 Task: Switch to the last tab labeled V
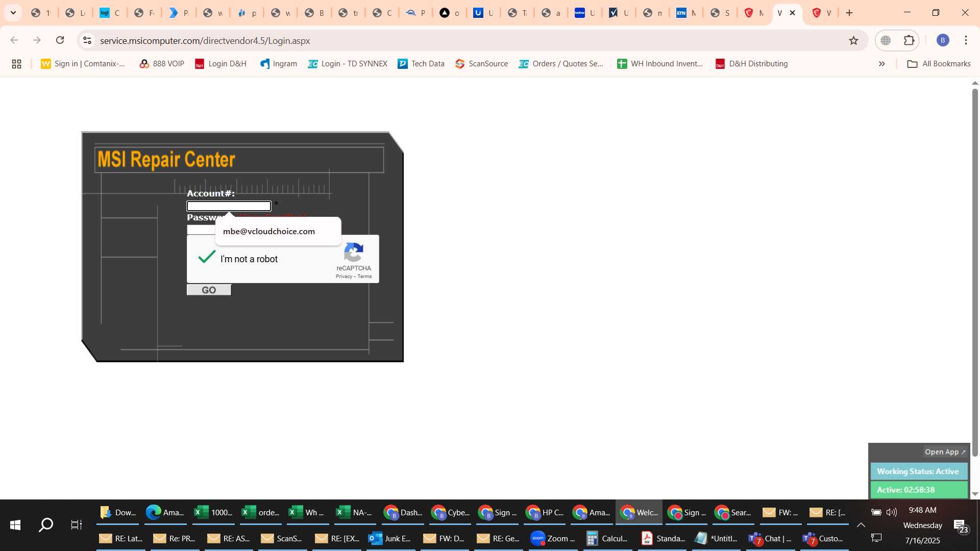click(821, 13)
